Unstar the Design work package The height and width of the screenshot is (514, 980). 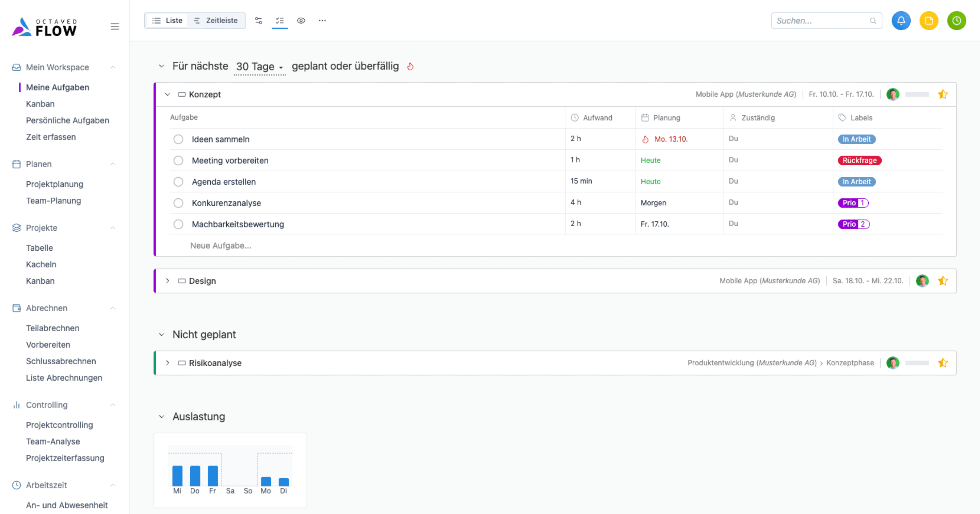[x=942, y=281]
